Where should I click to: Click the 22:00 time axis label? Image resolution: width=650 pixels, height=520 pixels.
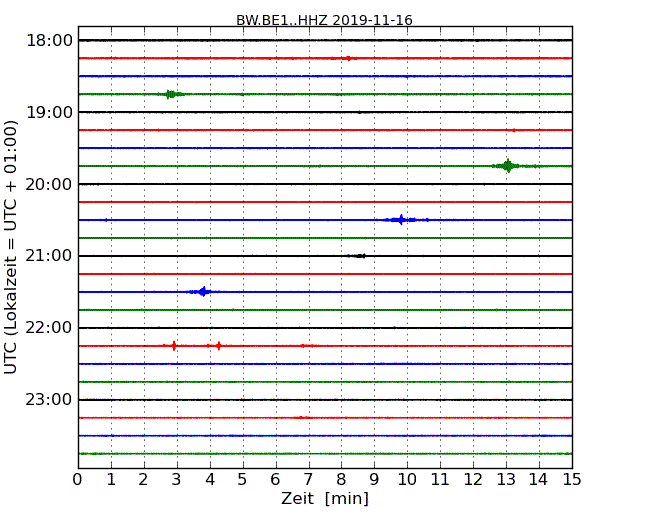click(50, 328)
